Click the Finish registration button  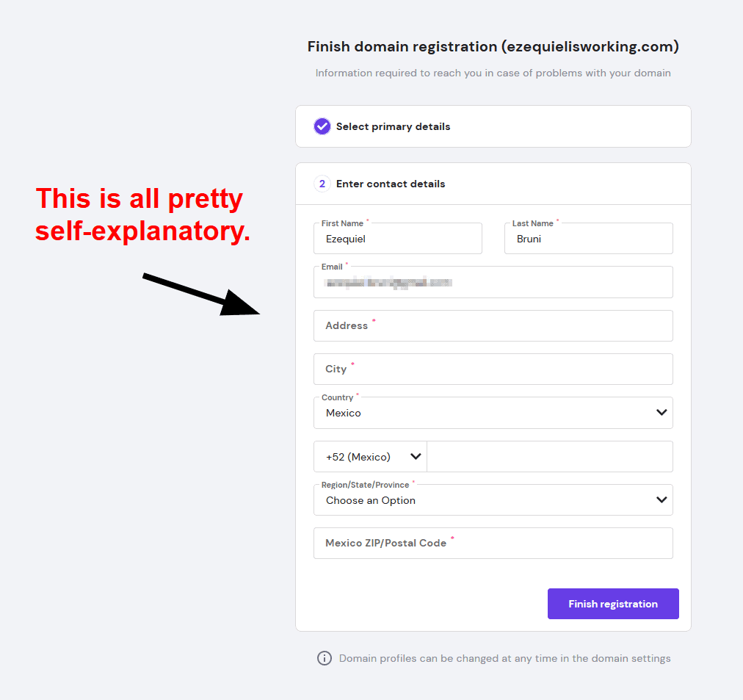[613, 604]
